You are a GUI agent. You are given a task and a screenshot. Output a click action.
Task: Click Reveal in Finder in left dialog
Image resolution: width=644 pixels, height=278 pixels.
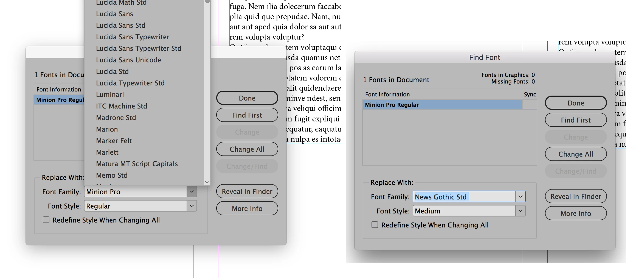pyautogui.click(x=247, y=191)
